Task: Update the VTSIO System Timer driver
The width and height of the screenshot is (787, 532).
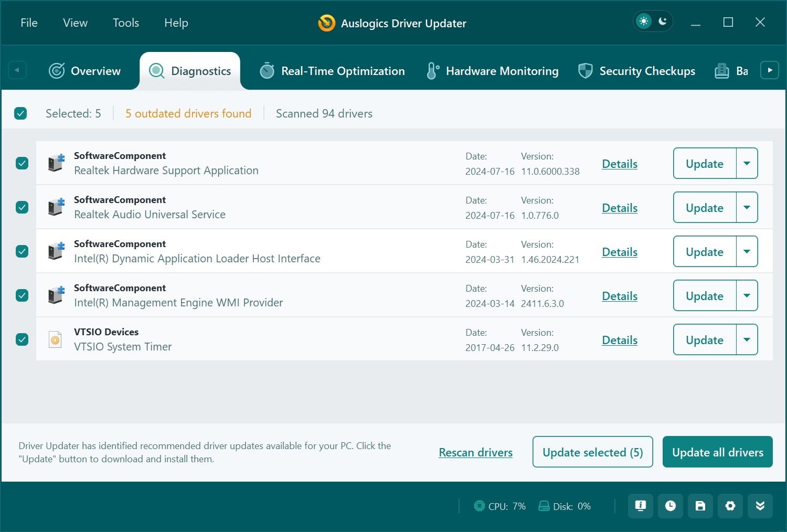Action: [705, 339]
